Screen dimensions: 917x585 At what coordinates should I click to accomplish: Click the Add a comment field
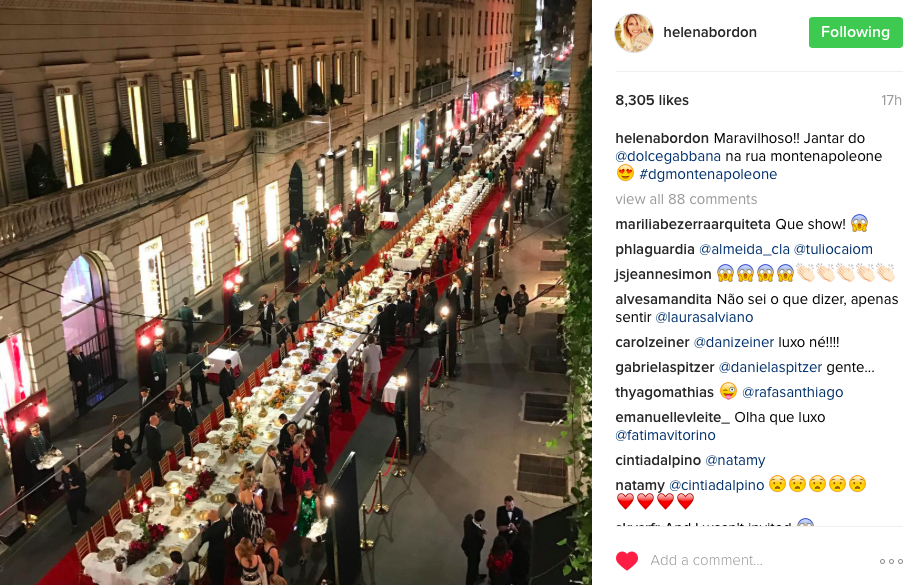(760, 560)
